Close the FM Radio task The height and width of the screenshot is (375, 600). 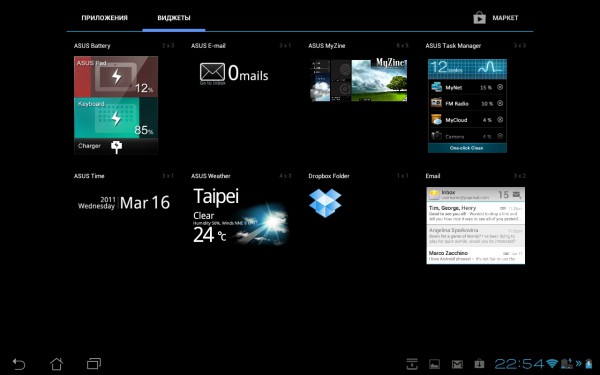click(500, 103)
